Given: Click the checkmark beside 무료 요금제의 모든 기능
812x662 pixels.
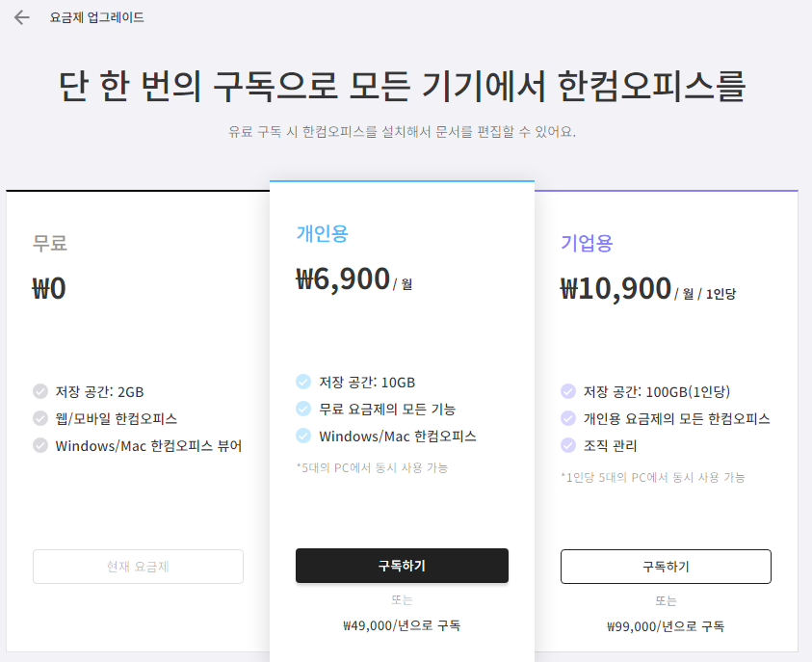Looking at the screenshot, I should [302, 408].
